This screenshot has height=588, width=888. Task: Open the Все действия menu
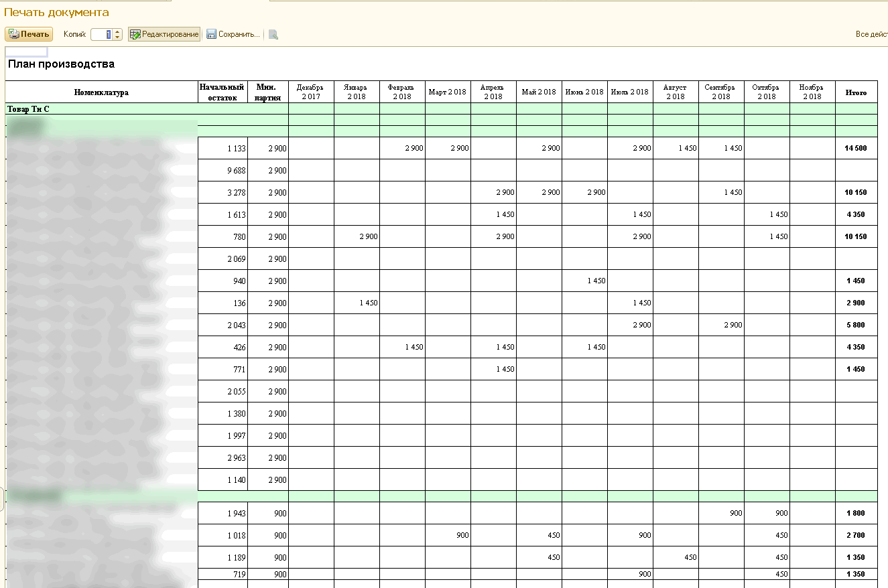(871, 34)
